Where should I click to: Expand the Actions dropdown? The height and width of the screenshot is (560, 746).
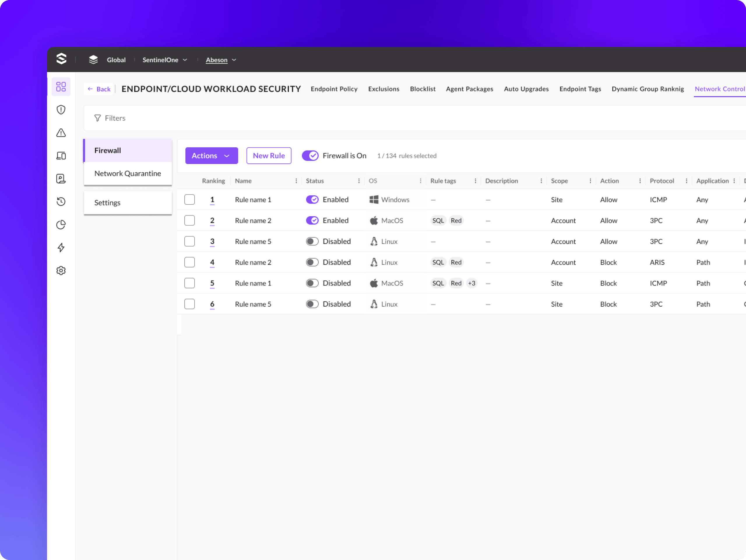point(212,156)
